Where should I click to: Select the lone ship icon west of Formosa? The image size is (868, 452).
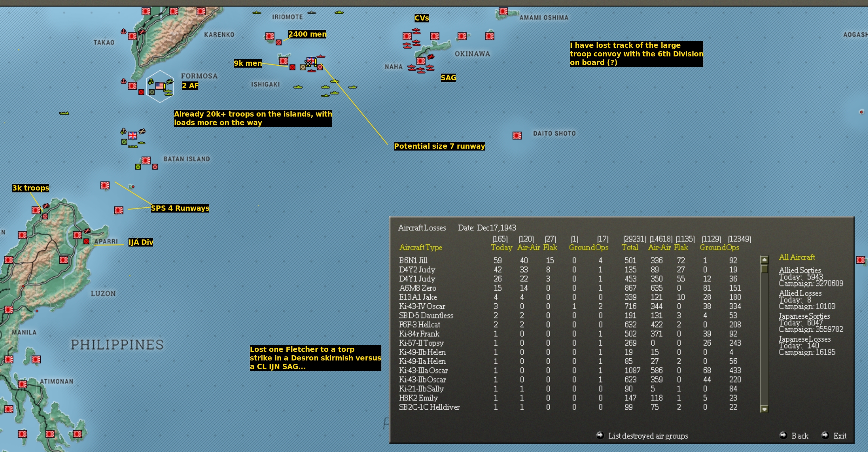64,113
